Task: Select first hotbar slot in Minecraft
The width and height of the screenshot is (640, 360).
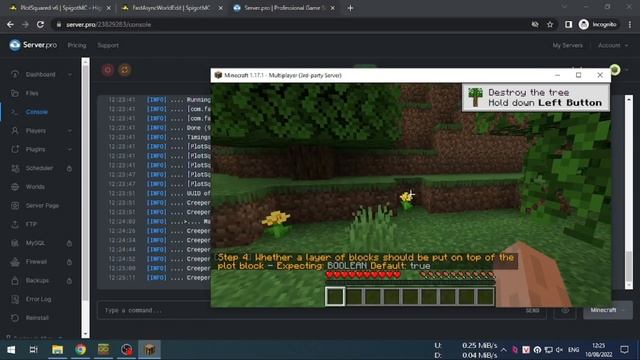Action: click(x=335, y=297)
